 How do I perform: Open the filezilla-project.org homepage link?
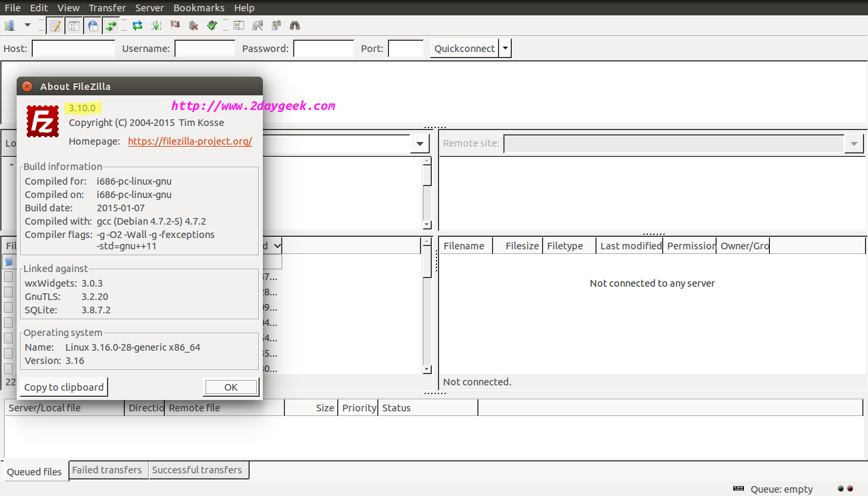pos(190,141)
